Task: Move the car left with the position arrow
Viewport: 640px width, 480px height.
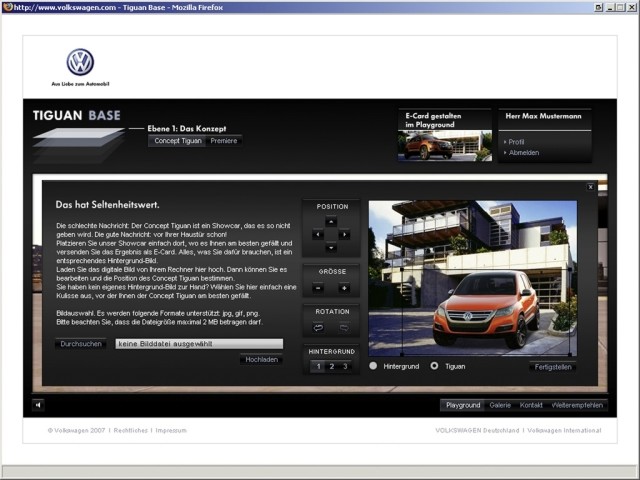Action: 318,234
